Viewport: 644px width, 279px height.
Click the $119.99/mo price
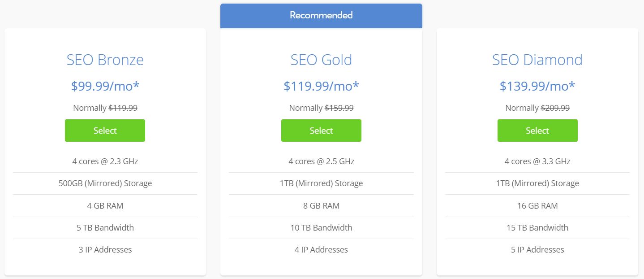(321, 86)
